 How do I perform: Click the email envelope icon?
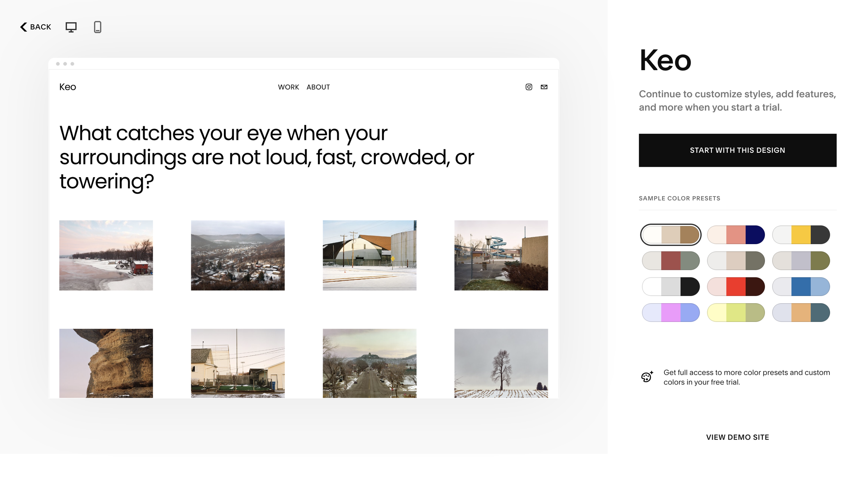pos(544,87)
